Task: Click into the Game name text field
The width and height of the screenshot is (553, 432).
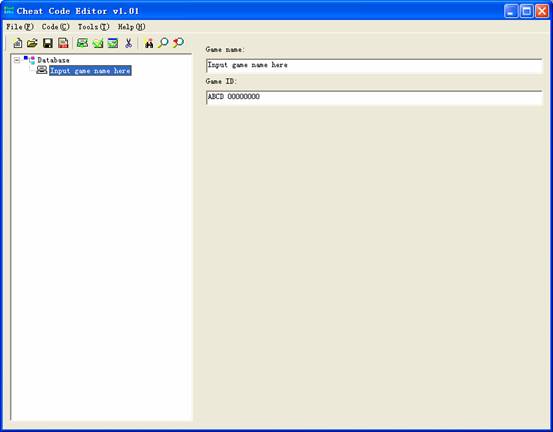Action: [374, 66]
